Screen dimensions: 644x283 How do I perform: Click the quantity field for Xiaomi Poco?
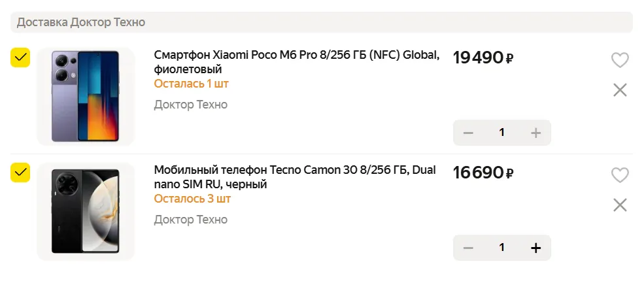click(502, 133)
